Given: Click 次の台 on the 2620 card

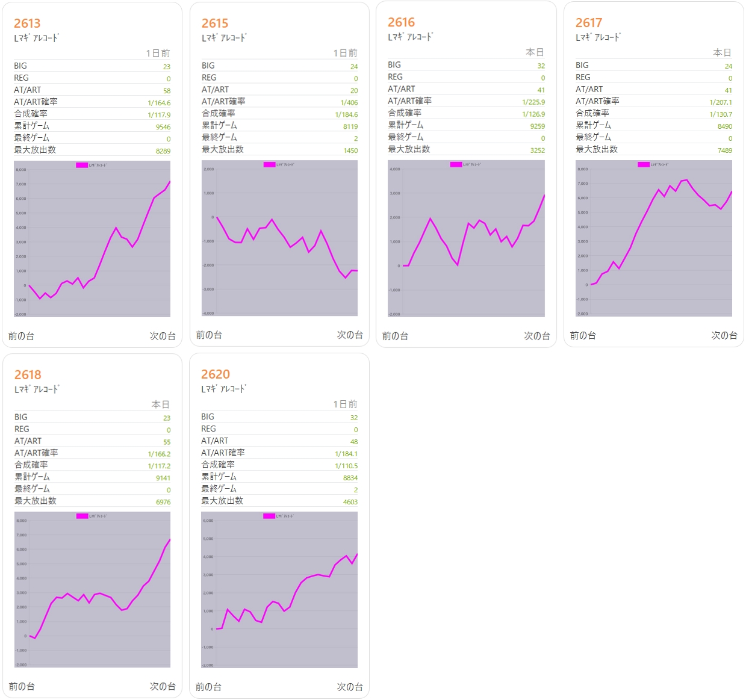Looking at the screenshot, I should (350, 687).
